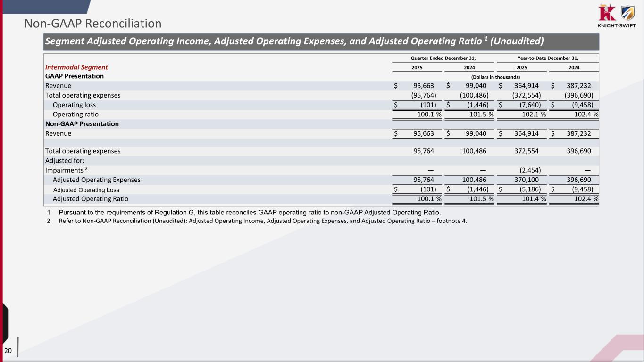This screenshot has width=644, height=362.
Task: Click the red Knight K logo
Action: pos(605,12)
